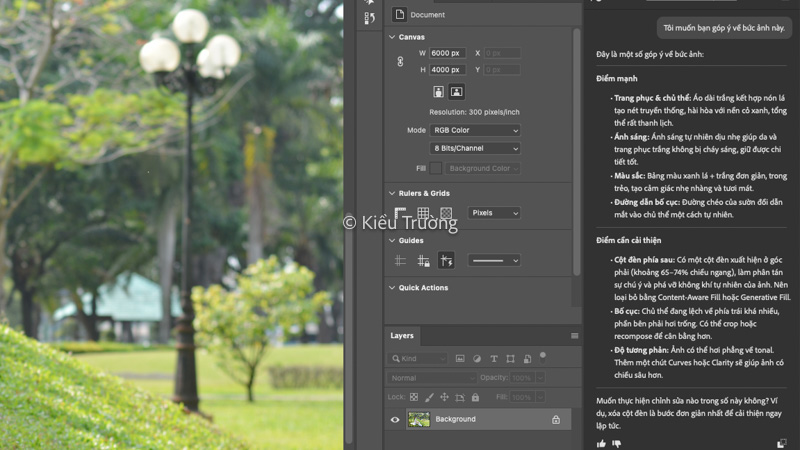Enable smart guides icon
This screenshot has width=800, height=450.
coord(446,261)
